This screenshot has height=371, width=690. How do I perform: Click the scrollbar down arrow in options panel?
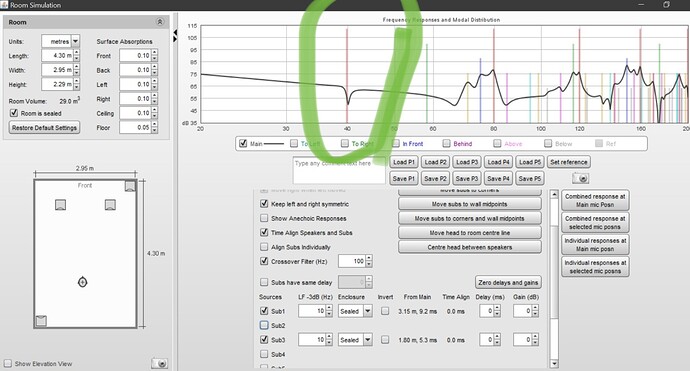click(x=554, y=364)
